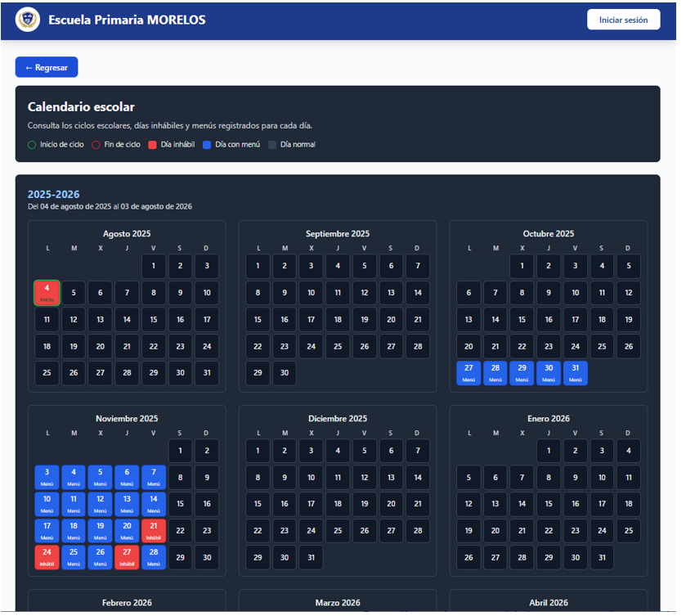Click the school crest logo icon
The image size is (686, 616).
click(x=27, y=20)
